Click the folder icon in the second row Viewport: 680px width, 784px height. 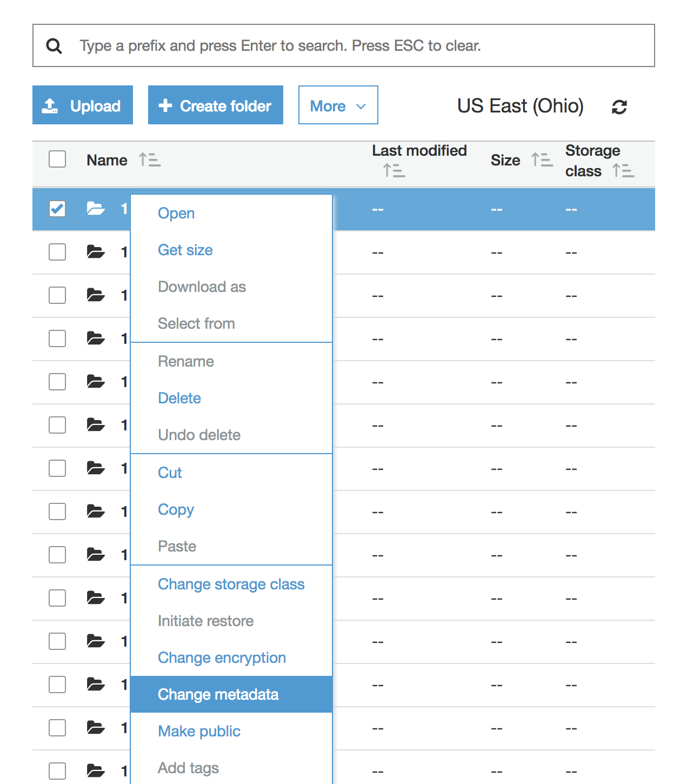point(96,252)
